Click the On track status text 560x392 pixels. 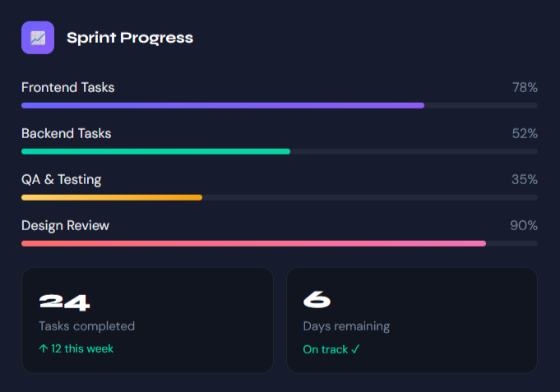coord(332,349)
